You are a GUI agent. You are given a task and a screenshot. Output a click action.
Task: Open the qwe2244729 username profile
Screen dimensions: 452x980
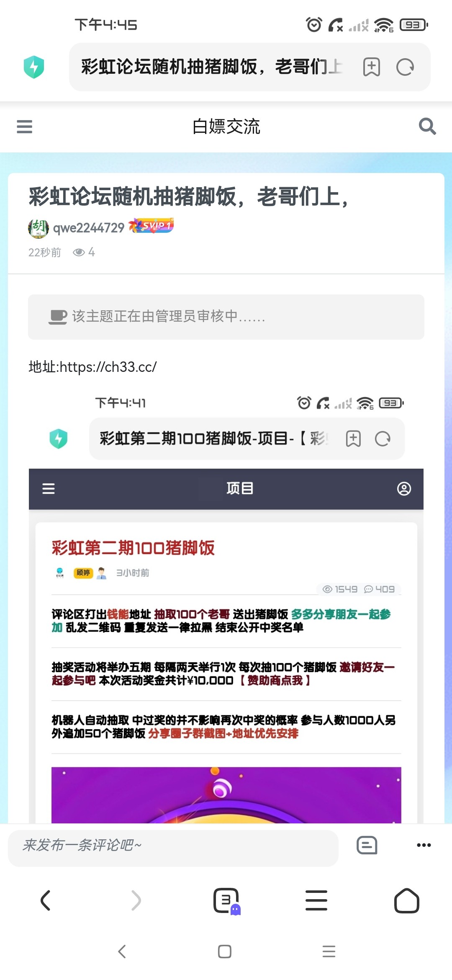point(89,228)
